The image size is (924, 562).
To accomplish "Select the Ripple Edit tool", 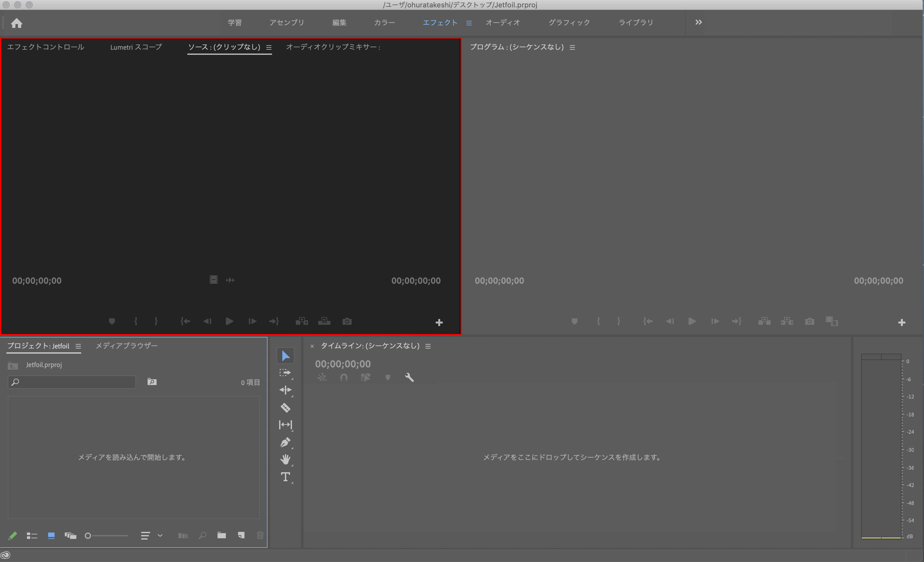I will 285,390.
